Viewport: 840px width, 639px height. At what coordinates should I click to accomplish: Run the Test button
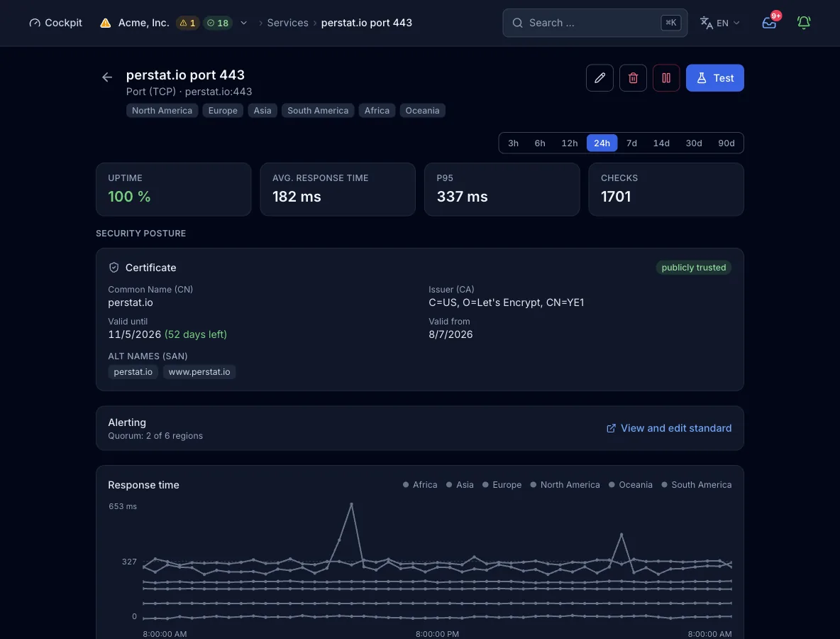(x=714, y=77)
